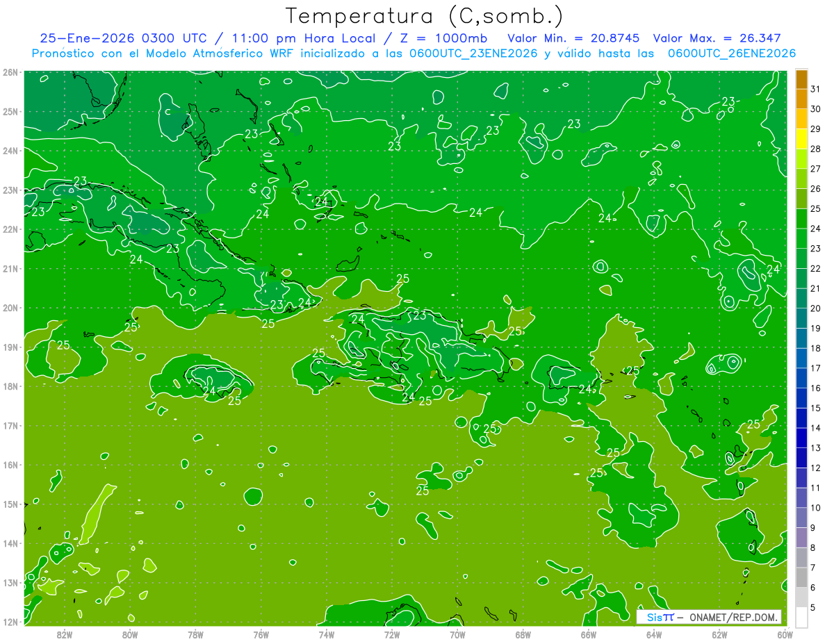
Task: Click the color bar value 31
Action: [x=816, y=89]
